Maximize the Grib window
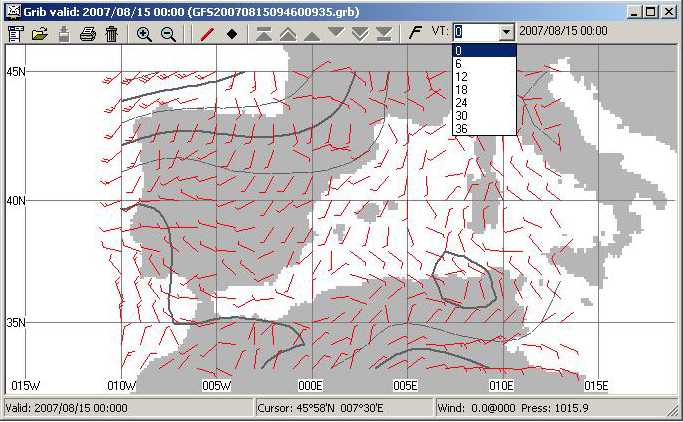Image resolution: width=683 pixels, height=422 pixels. click(651, 11)
